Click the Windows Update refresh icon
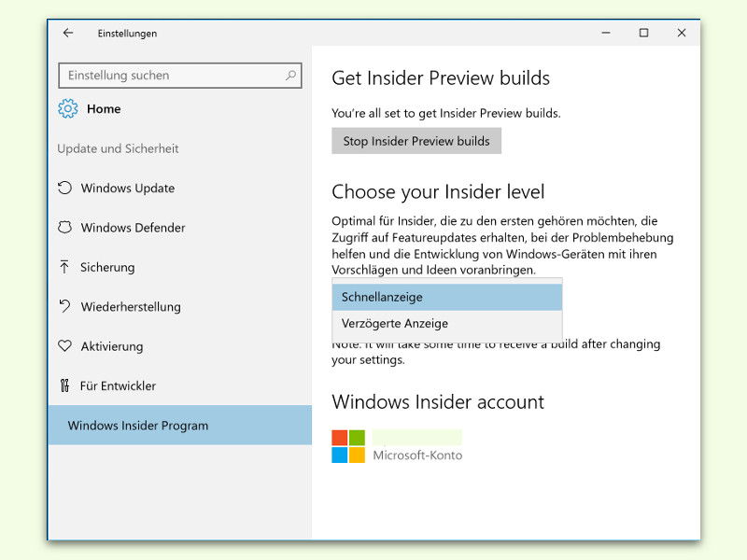 64,188
